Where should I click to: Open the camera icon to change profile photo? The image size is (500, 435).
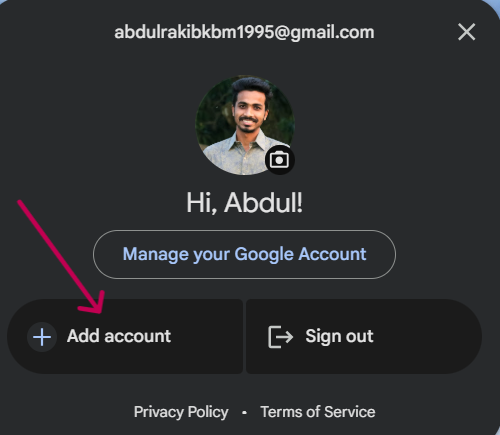[279, 160]
